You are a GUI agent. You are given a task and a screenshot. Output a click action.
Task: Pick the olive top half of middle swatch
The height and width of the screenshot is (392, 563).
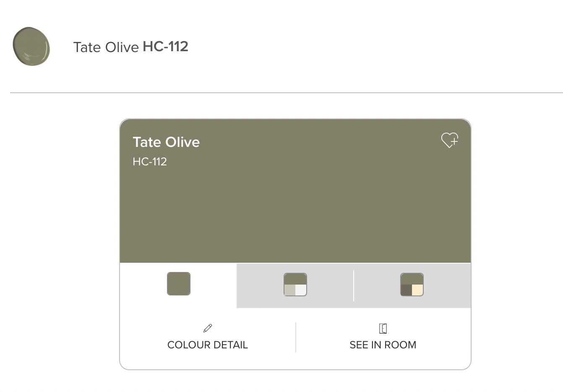pyautogui.click(x=295, y=279)
